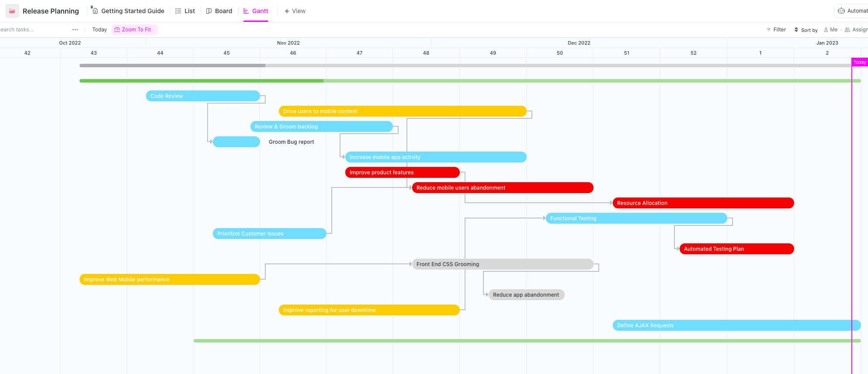Select the red Resource Allocation bar
868x374 pixels.
click(703, 203)
